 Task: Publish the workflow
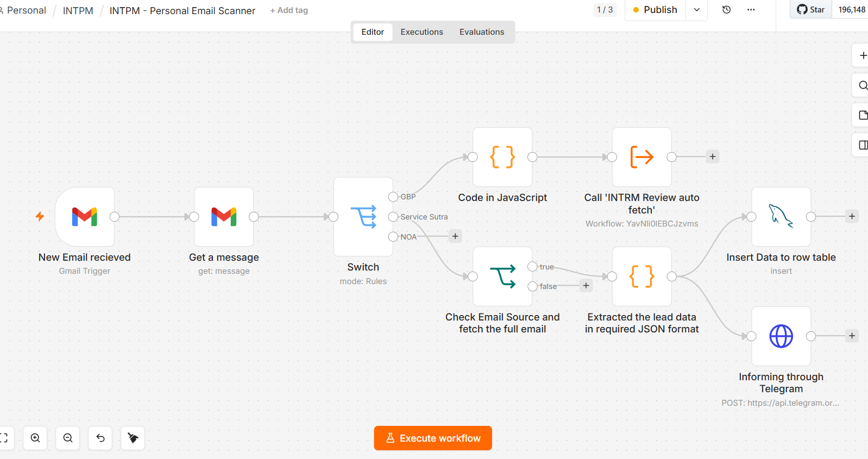[x=656, y=10]
